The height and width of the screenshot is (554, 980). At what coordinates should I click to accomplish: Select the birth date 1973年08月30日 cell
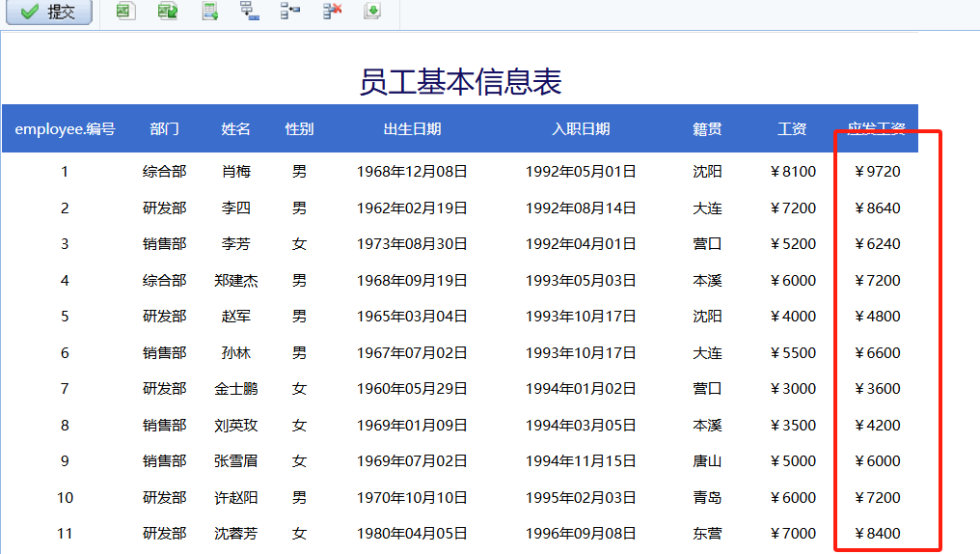coord(412,244)
